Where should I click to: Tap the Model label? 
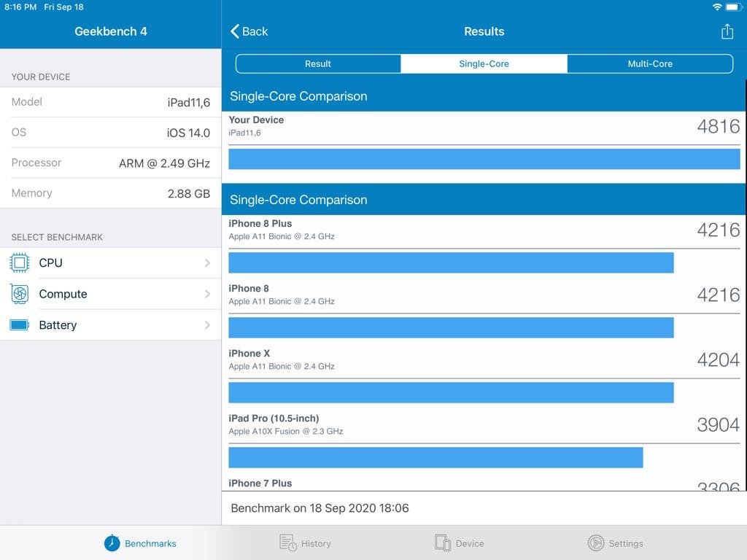(x=27, y=102)
